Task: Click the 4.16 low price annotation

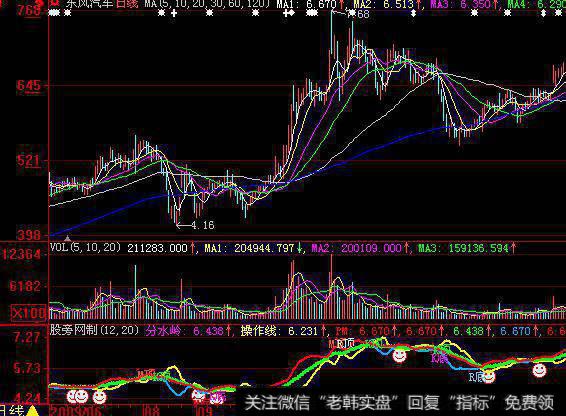Action: pyautogui.click(x=203, y=225)
